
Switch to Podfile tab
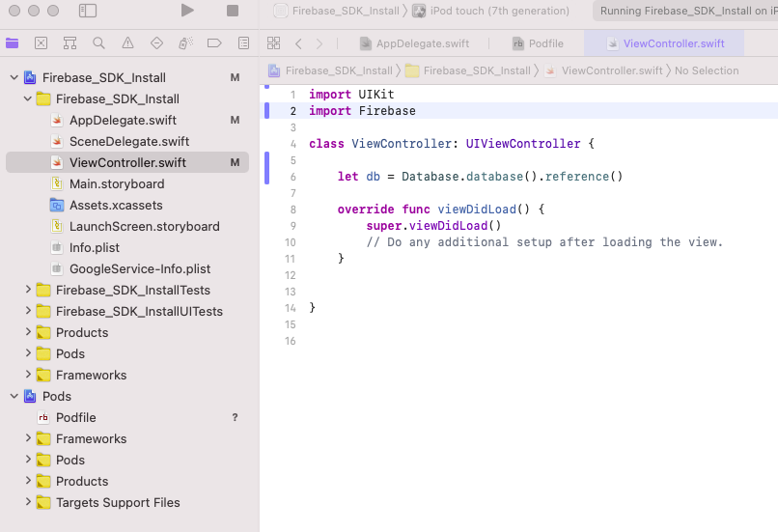pos(538,43)
